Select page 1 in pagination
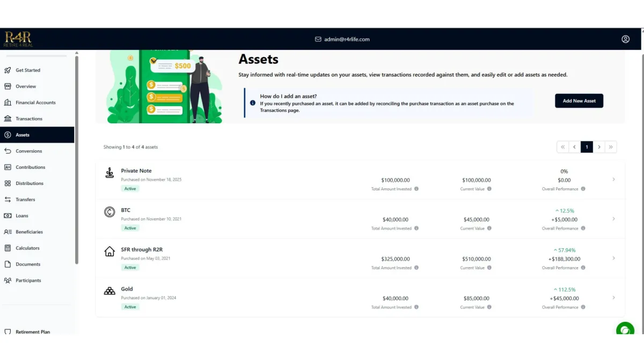 587,147
